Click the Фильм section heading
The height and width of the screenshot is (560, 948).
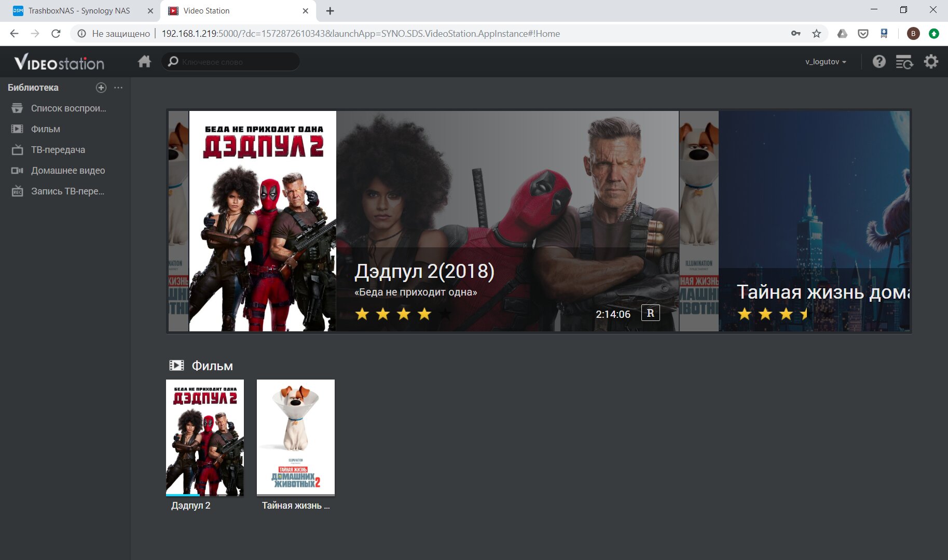pos(212,366)
